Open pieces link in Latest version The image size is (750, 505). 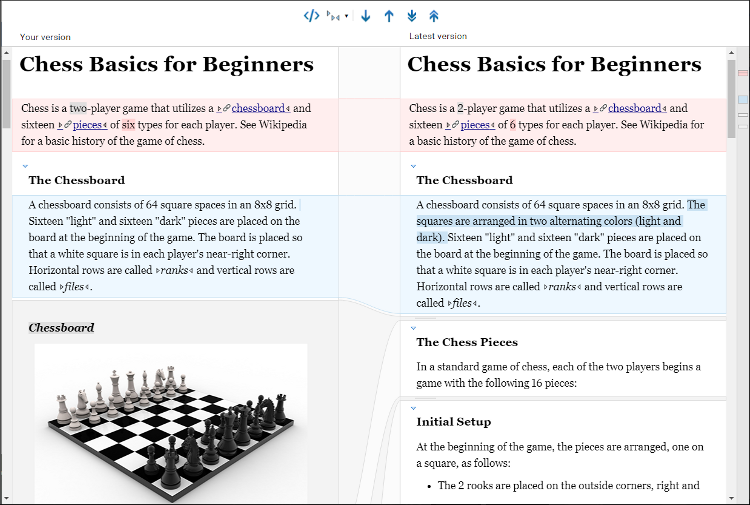(475, 125)
